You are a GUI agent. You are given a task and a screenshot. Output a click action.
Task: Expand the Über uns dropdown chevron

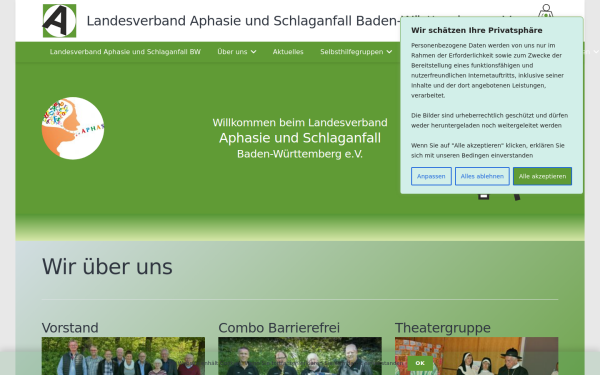click(253, 52)
